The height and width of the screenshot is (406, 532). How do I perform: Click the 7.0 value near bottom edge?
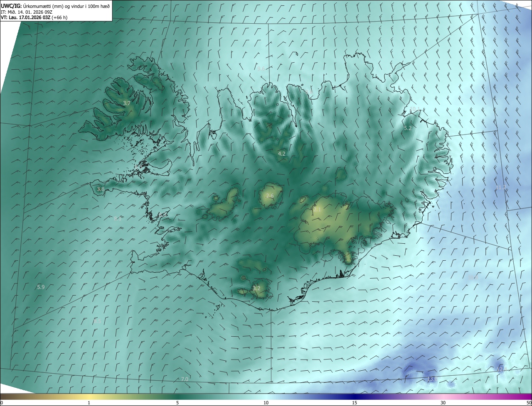point(185,379)
